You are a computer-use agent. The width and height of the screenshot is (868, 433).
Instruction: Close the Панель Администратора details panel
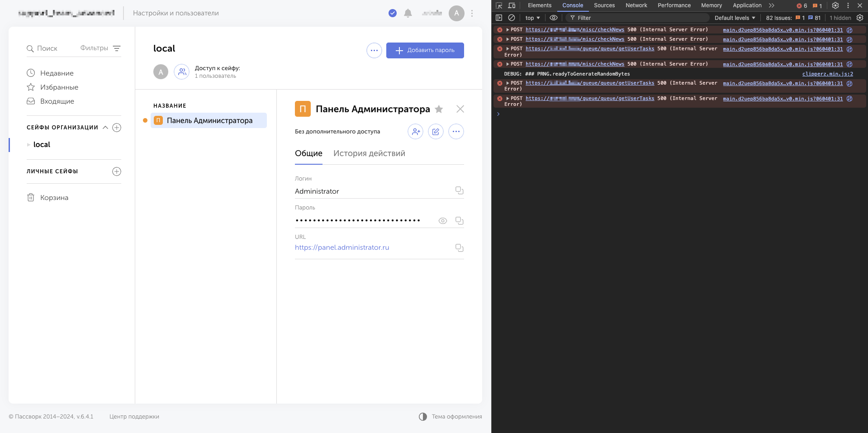[460, 109]
